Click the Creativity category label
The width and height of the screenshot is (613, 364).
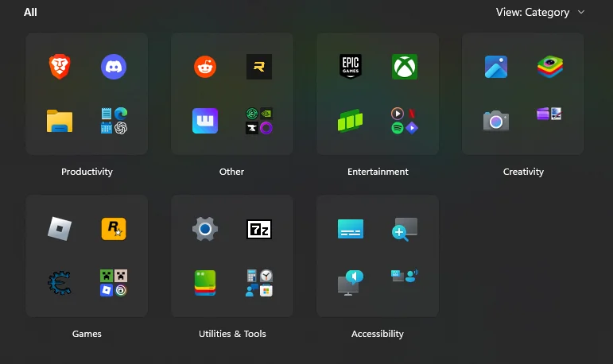tap(523, 172)
